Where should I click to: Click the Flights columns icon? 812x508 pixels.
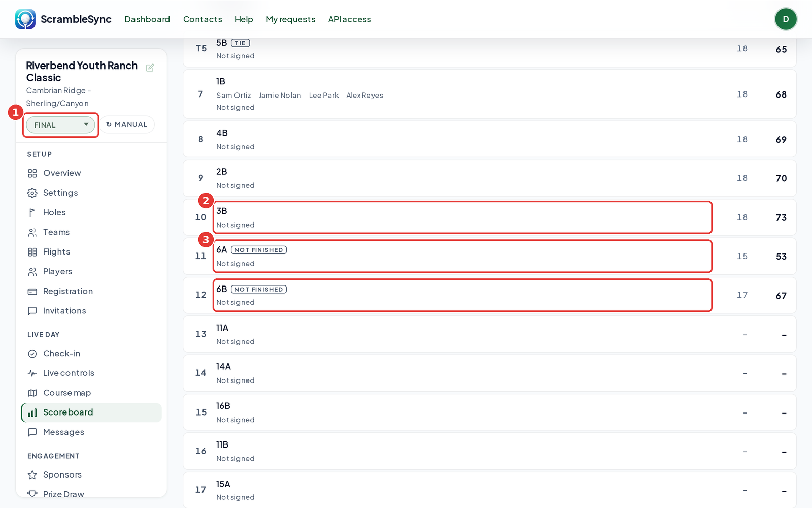(x=32, y=252)
